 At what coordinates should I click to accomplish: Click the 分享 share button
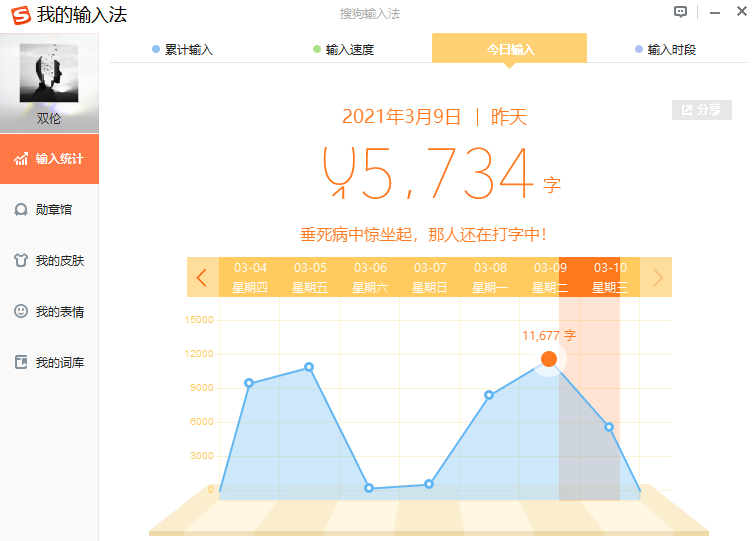coord(702,110)
